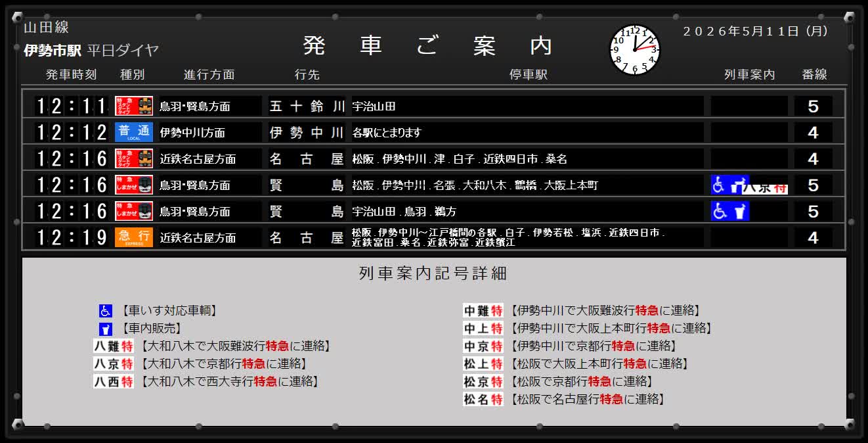Click platform number 5 in the 12:11 row

tap(814, 106)
